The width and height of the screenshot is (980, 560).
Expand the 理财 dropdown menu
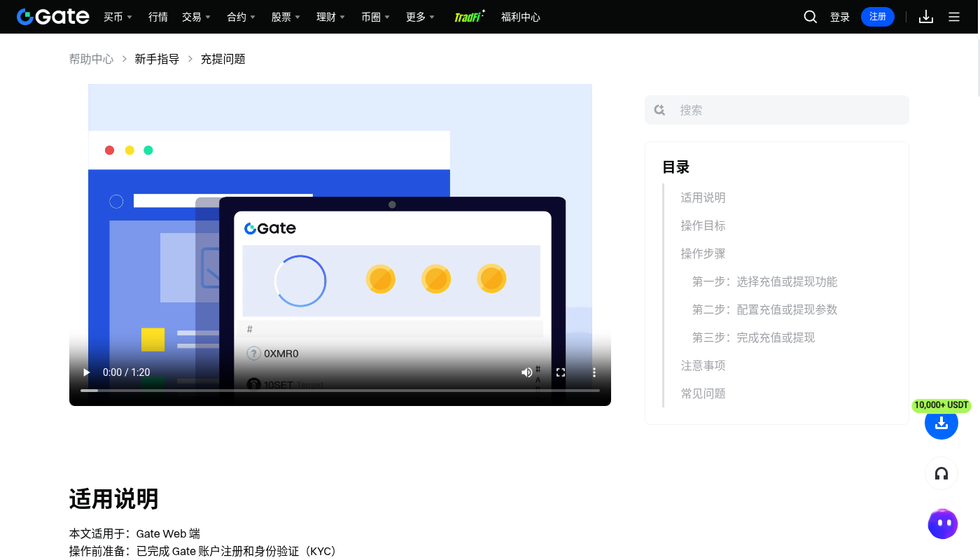[x=330, y=17]
